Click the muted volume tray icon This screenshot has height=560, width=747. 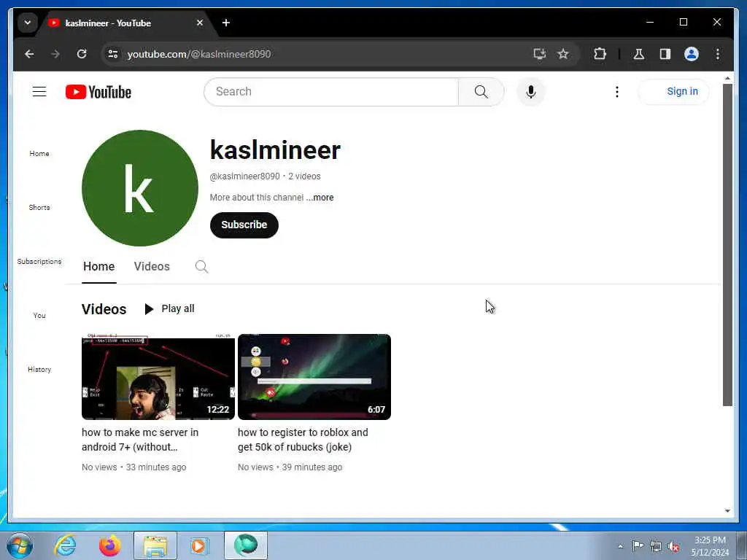click(x=673, y=546)
